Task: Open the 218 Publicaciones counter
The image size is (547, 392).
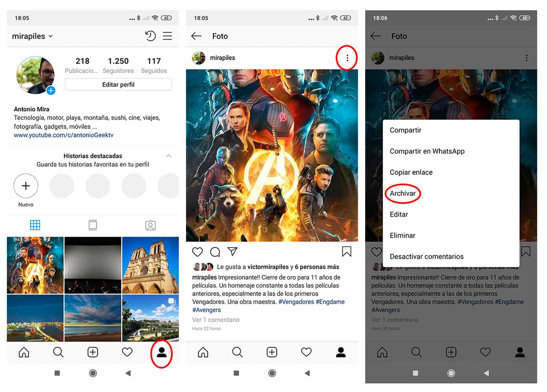Action: [82, 65]
